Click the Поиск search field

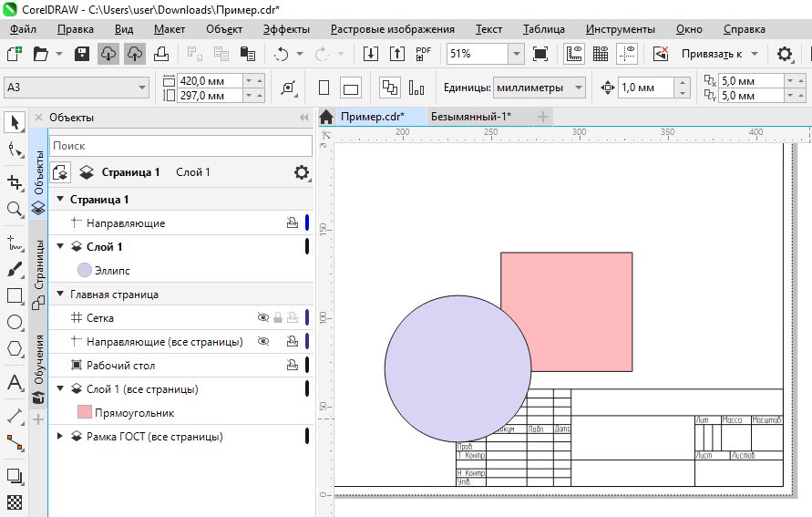point(180,146)
